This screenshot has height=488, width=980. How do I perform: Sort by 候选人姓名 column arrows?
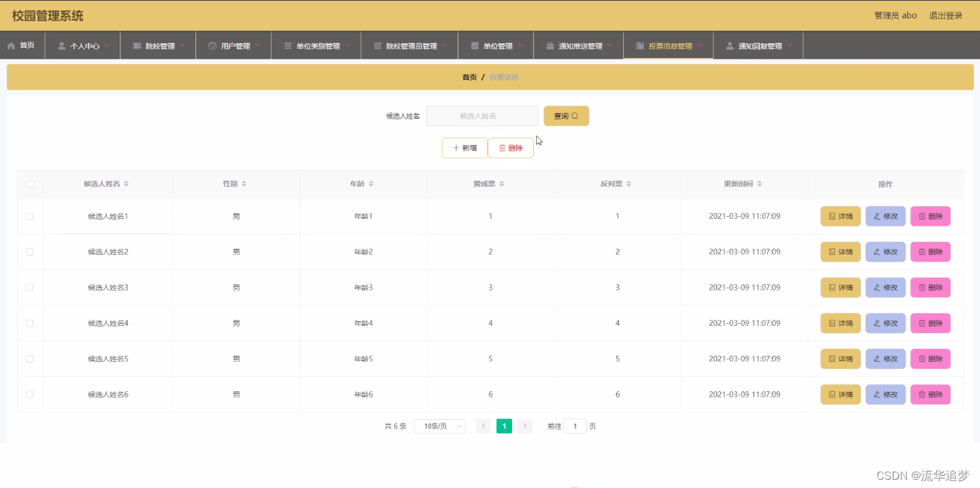(126, 184)
